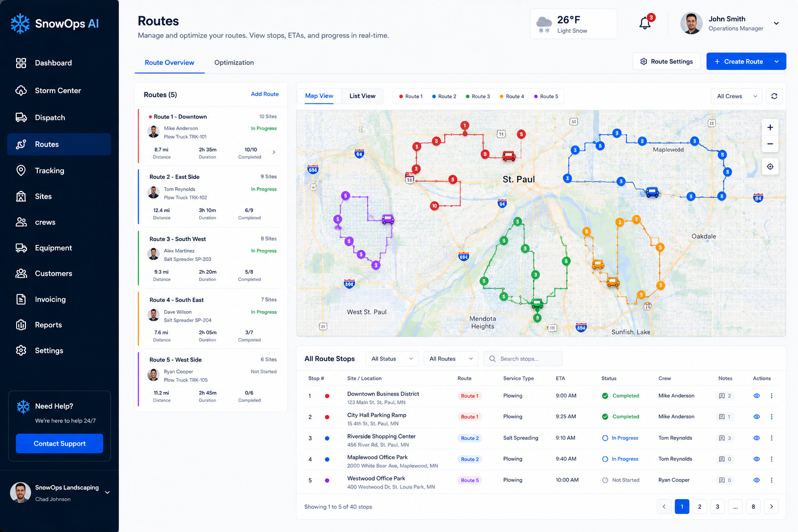The image size is (798, 532).
Task: Center map with the locate icon
Action: [770, 167]
